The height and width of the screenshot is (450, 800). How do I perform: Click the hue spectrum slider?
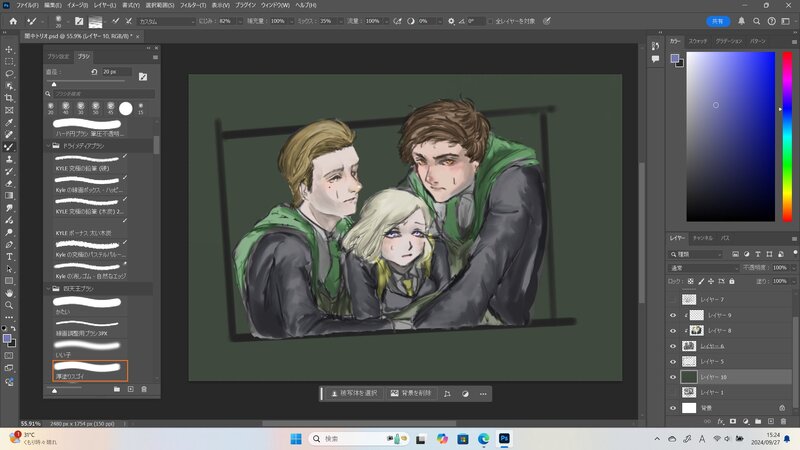click(787, 136)
